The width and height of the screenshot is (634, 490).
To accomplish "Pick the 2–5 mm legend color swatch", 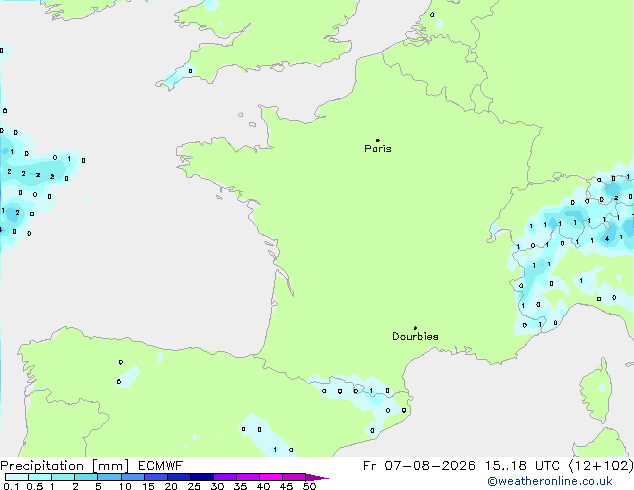I will coord(86,477).
